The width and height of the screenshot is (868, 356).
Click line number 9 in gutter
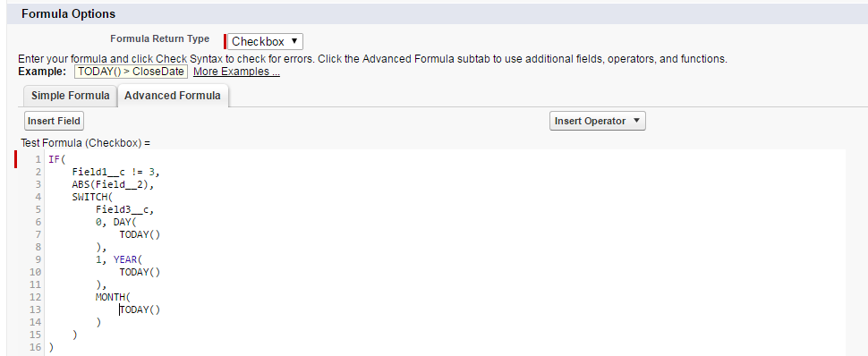tap(38, 259)
